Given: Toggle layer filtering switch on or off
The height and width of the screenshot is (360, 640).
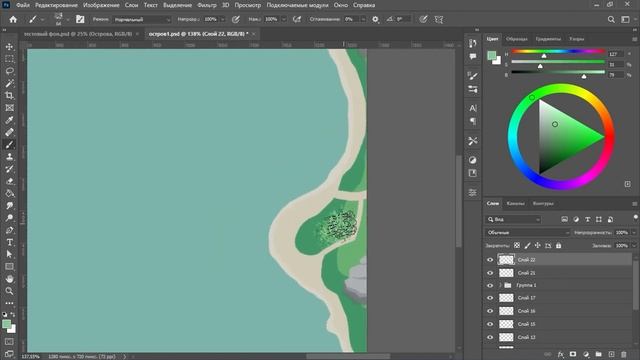Looking at the screenshot, I should (636, 218).
